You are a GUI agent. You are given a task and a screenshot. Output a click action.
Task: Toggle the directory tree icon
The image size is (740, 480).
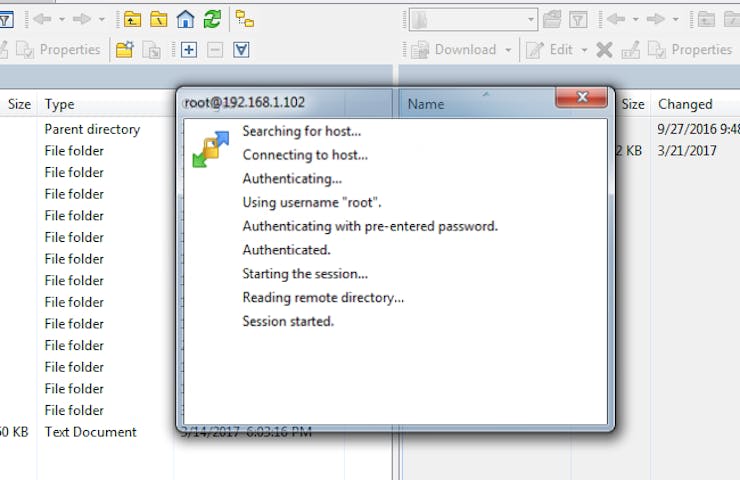(244, 19)
